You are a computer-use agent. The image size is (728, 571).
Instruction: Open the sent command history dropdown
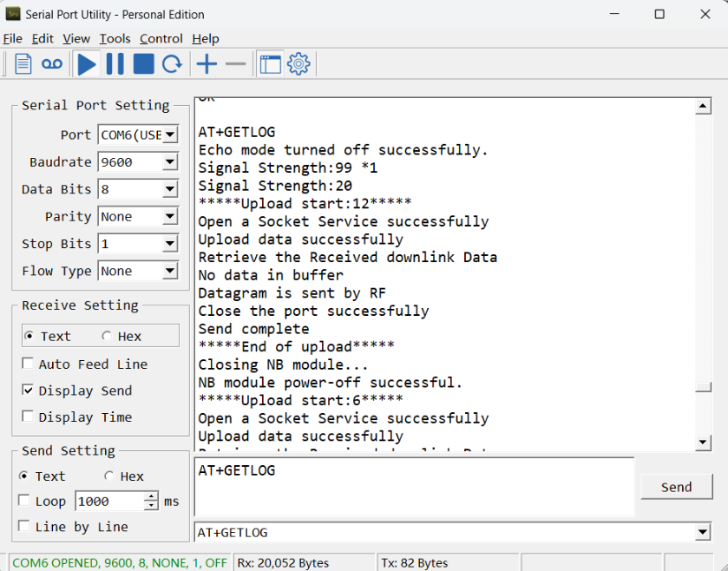[703, 532]
